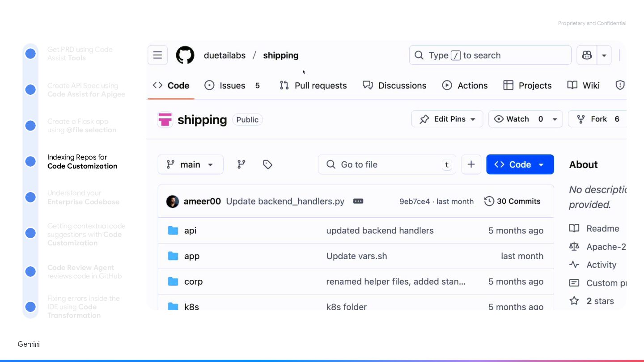Viewport: 644px width, 362px height.
Task: Expand commit details ellipsis button
Action: (x=358, y=201)
